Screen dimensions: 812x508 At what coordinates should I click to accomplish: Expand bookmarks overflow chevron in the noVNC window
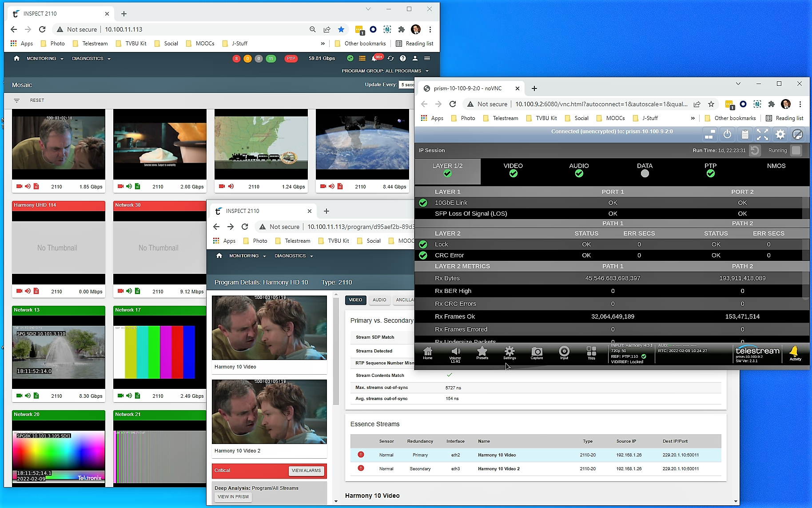click(693, 118)
